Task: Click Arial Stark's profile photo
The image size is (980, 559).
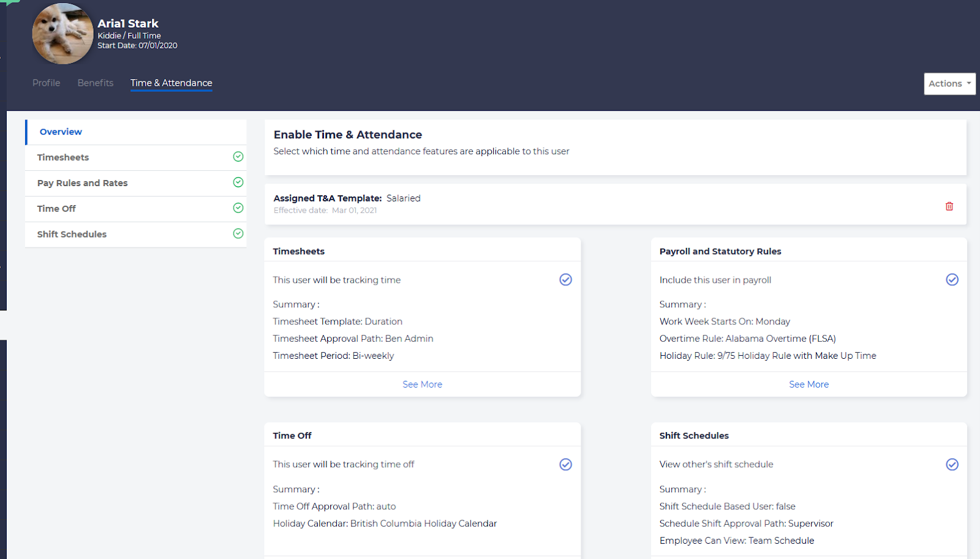Action: coord(62,34)
